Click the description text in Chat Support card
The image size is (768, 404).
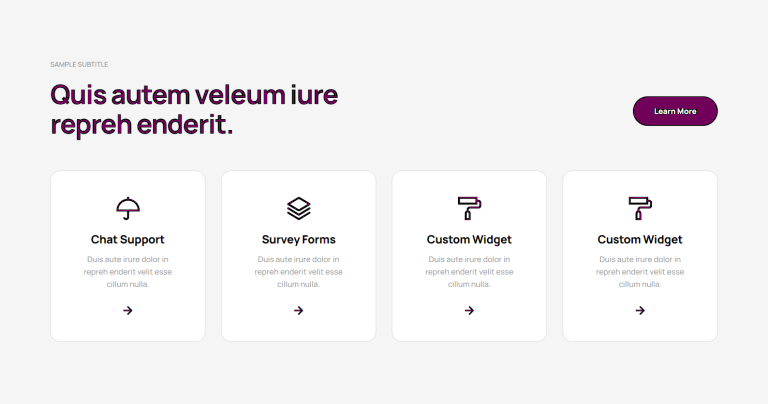(128, 272)
